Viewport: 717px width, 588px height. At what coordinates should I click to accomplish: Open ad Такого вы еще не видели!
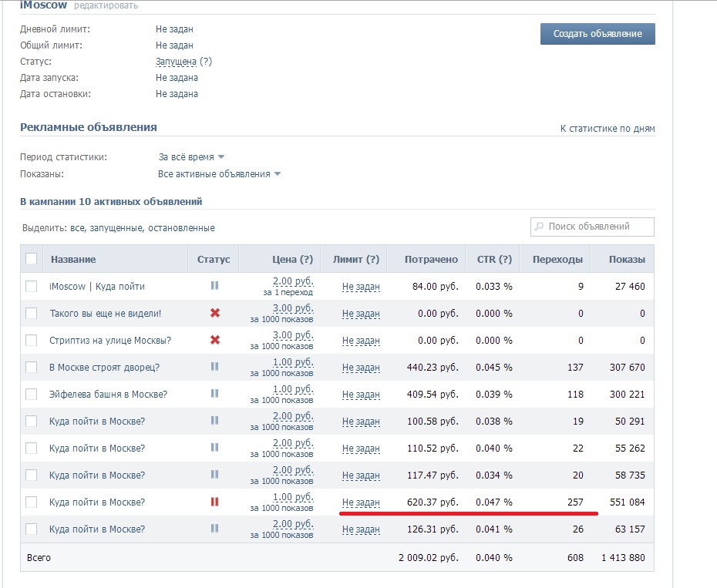105,313
